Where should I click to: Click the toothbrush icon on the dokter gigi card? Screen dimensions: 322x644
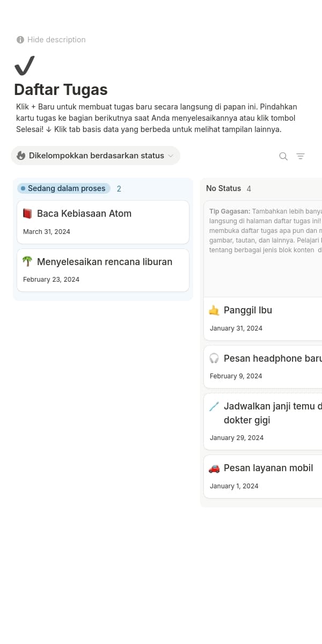pos(215,406)
